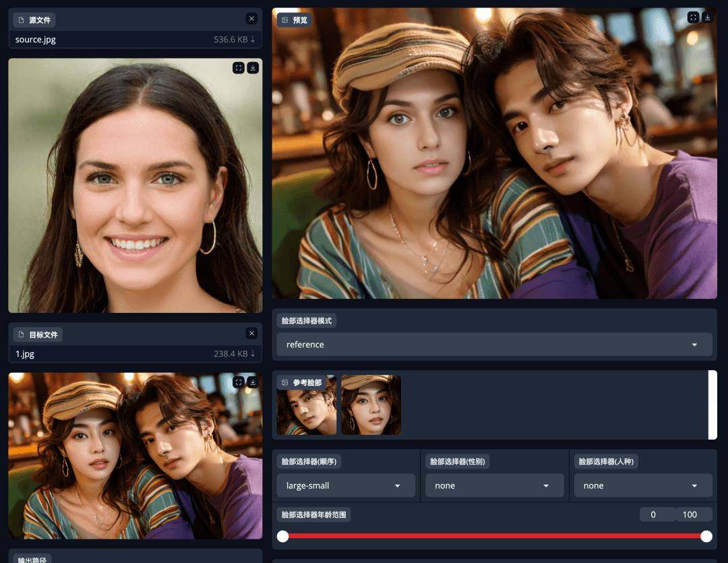728x563 pixels.
Task: View the source face image fullscreen
Action: click(238, 68)
